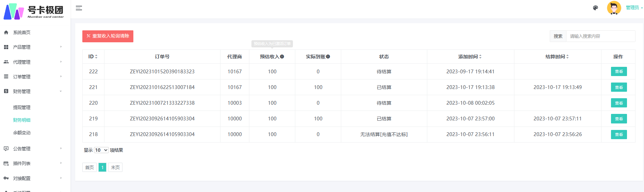
Task: Focus the 请输入搜索内容 search field
Action: tap(600, 36)
